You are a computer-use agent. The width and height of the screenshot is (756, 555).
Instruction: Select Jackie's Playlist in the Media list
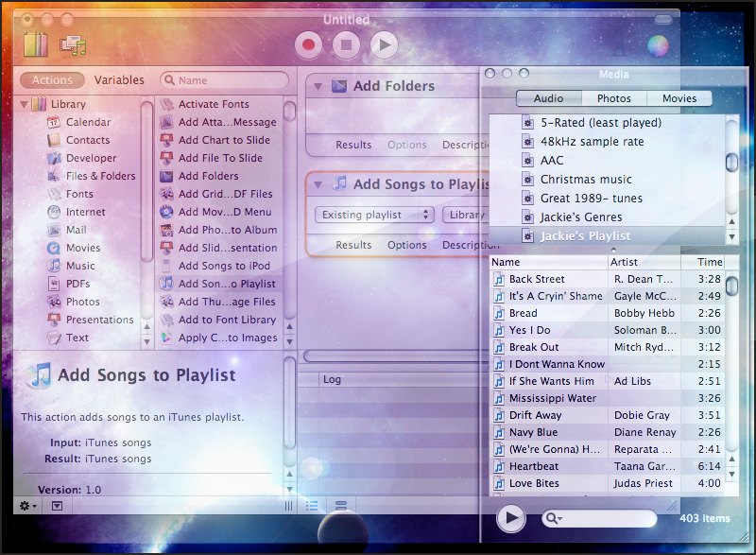pyautogui.click(x=607, y=235)
